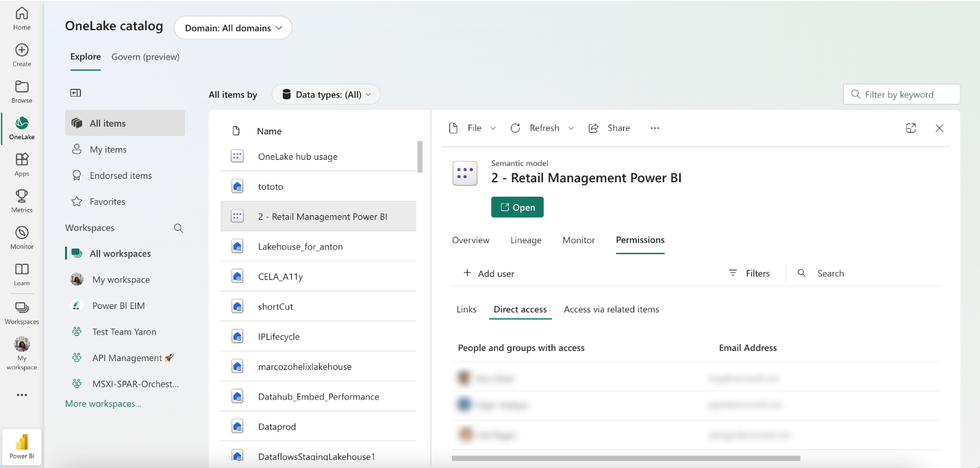Expand the File menu chevron

point(493,128)
